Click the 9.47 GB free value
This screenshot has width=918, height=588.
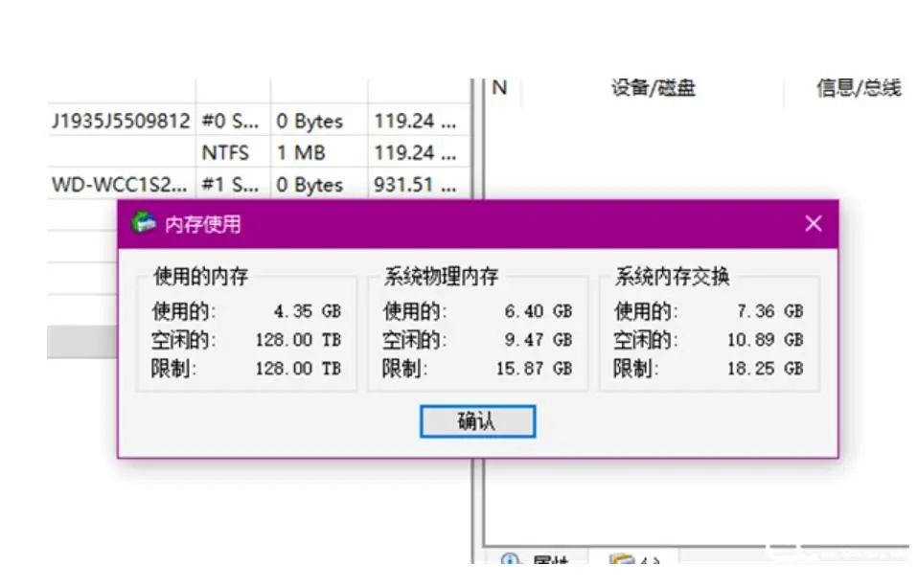pos(539,340)
